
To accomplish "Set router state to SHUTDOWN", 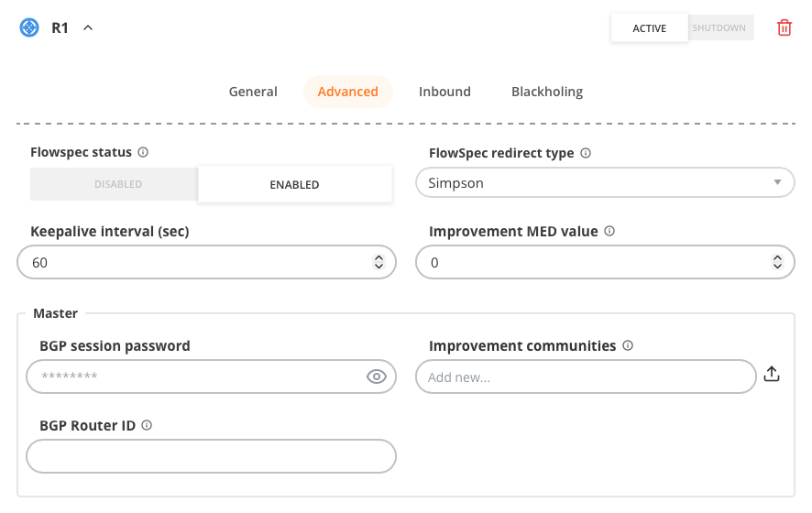I will click(x=719, y=28).
